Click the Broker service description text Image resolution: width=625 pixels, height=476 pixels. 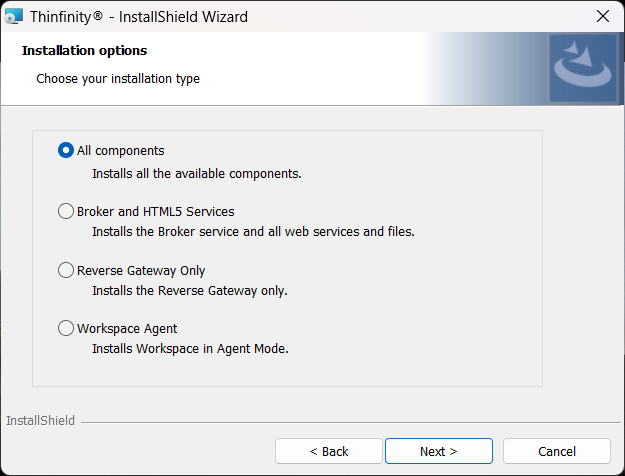tap(254, 232)
